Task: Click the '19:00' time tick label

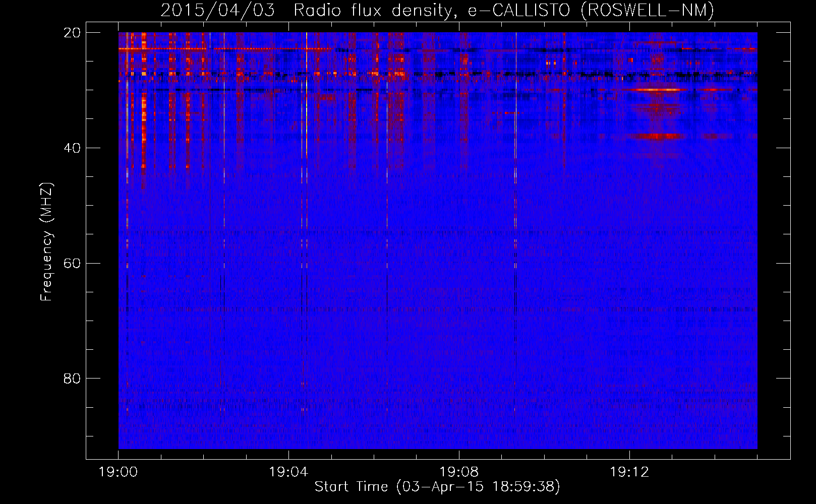Action: (118, 472)
